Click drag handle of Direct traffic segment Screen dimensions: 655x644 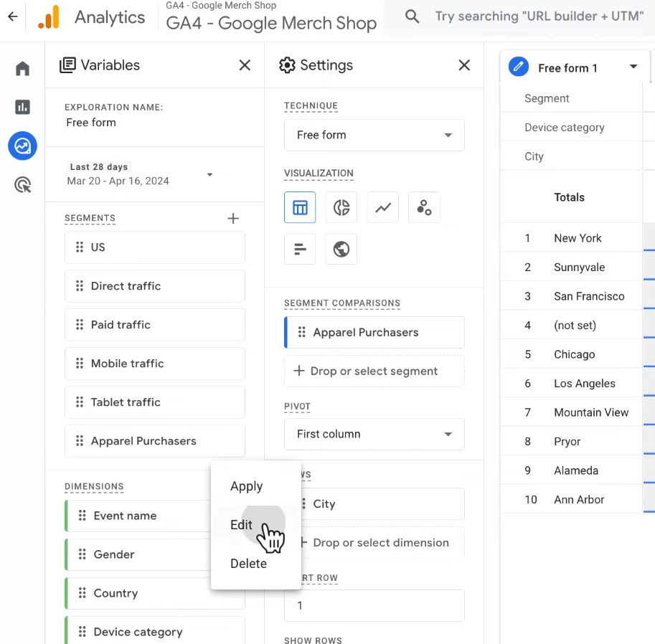click(x=80, y=286)
